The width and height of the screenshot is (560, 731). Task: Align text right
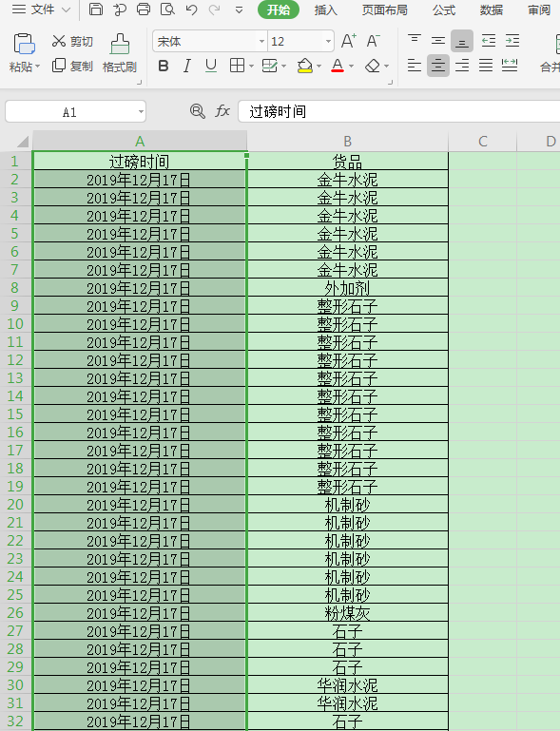point(462,66)
